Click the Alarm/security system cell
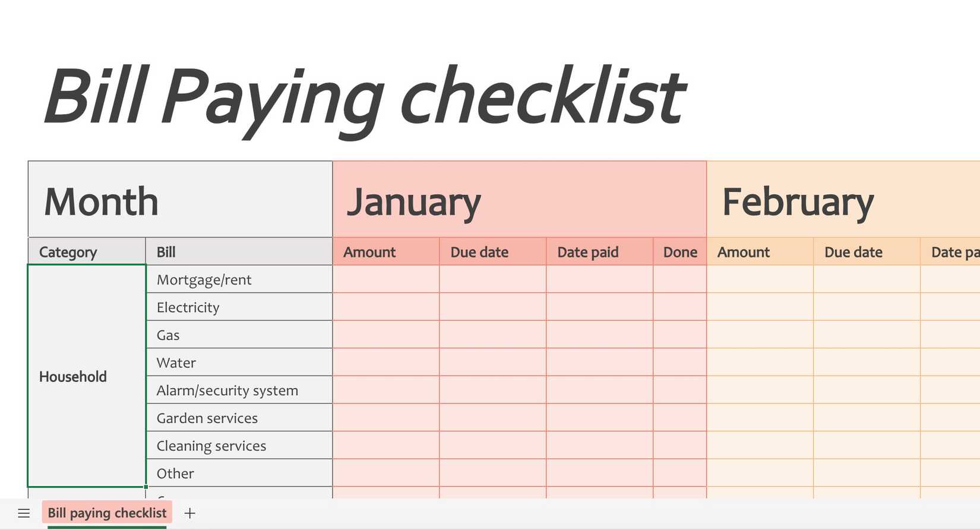Viewport: 980px width, 530px height. coord(227,390)
